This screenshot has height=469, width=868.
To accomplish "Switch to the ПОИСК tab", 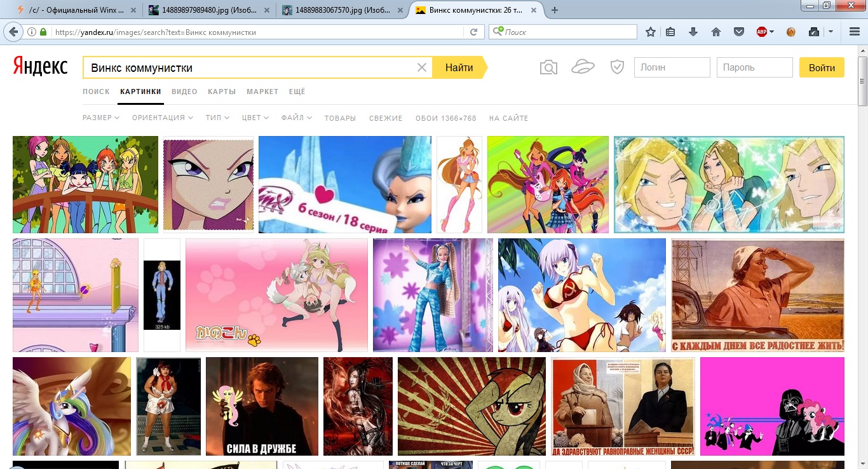I will [96, 92].
